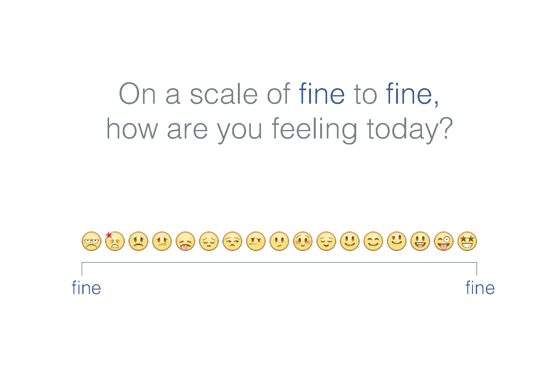Pick the sad face with tongue out
553x392 pixels.
coord(185,242)
